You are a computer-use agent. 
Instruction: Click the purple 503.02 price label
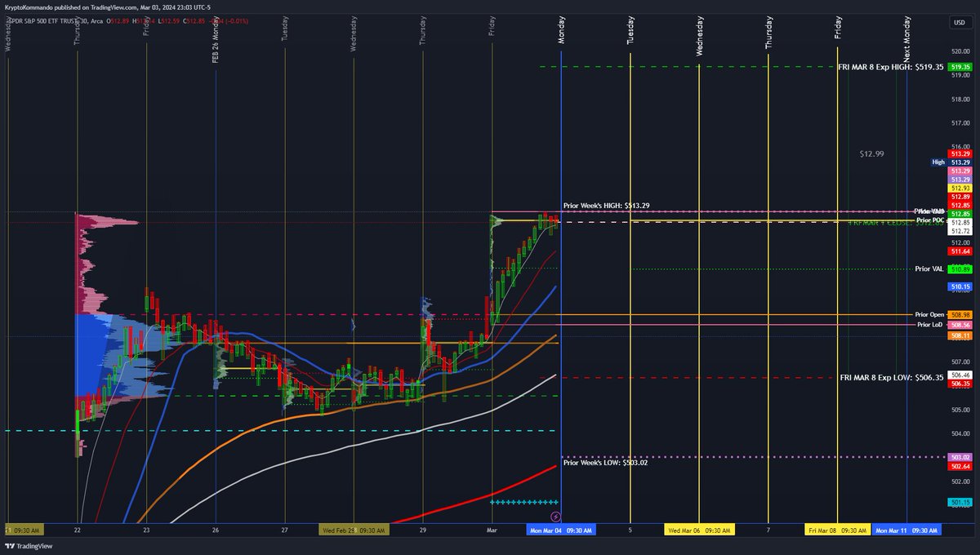960,457
